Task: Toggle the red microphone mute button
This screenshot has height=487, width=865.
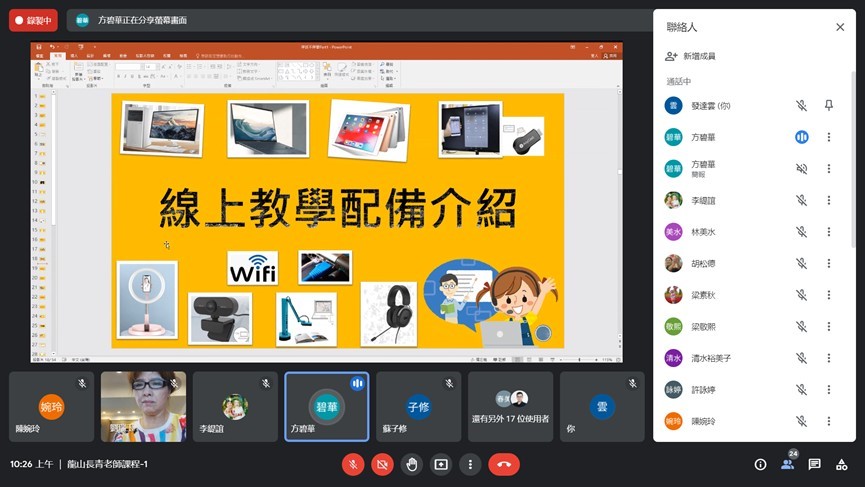Action: (352, 464)
